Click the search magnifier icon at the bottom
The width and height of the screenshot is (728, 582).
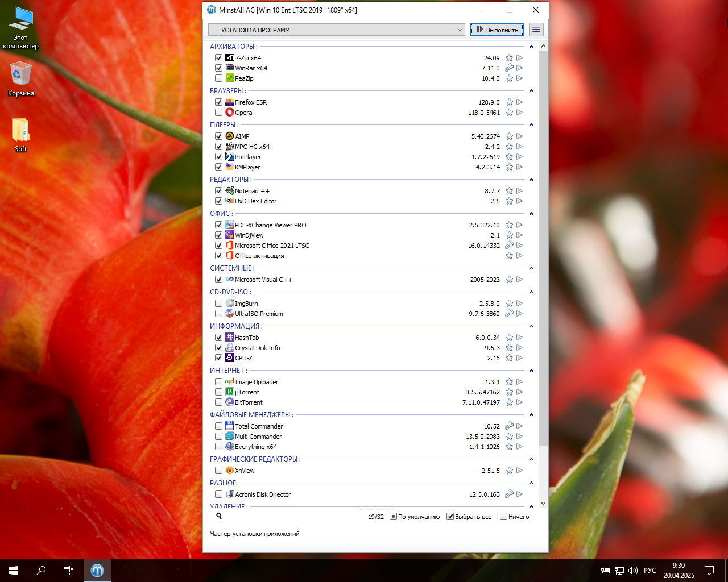coord(219,516)
